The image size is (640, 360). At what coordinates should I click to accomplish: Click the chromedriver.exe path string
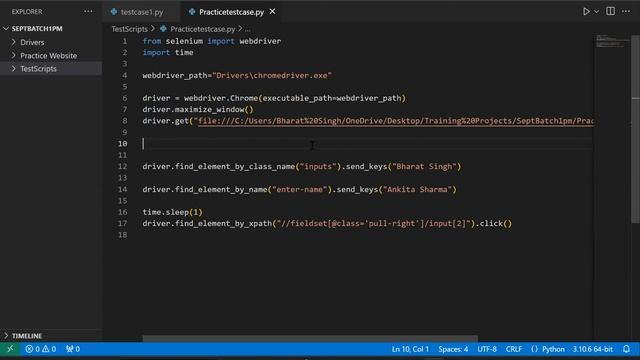tap(272, 76)
